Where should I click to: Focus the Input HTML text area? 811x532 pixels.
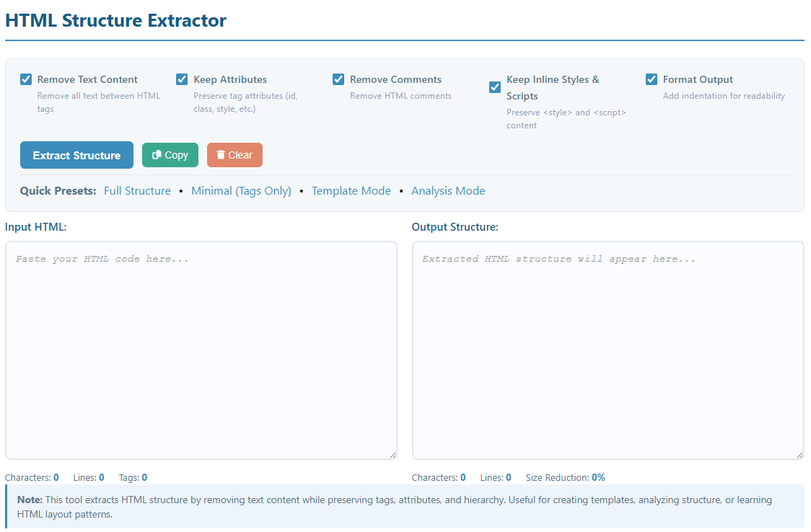coord(201,350)
